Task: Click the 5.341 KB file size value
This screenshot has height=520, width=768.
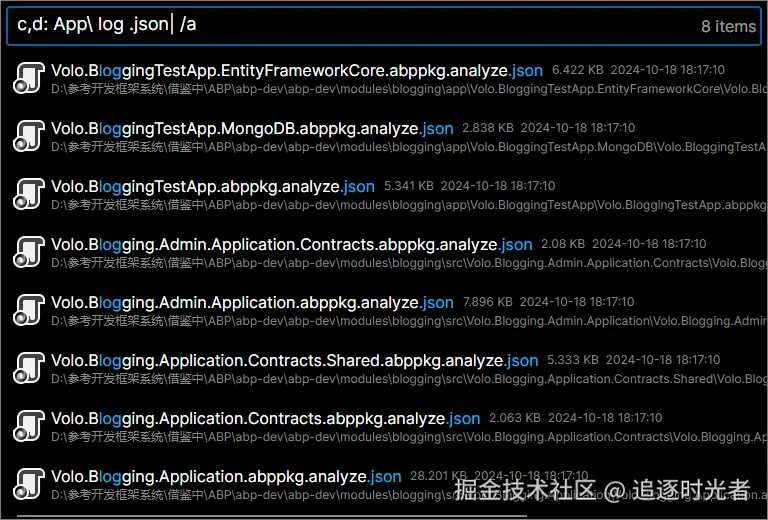Action: 408,186
